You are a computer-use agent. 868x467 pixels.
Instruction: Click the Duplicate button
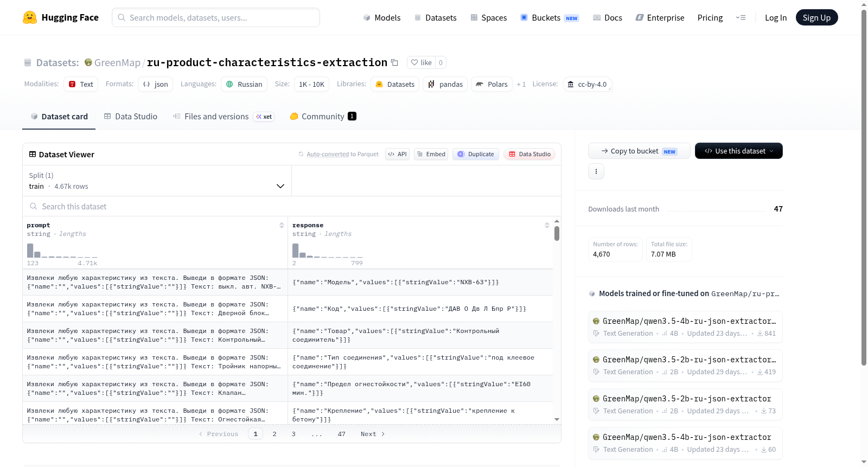[x=476, y=154]
